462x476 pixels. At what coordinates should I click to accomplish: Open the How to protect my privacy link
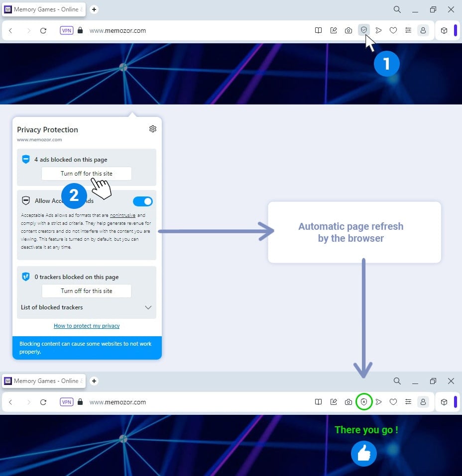pyautogui.click(x=87, y=326)
